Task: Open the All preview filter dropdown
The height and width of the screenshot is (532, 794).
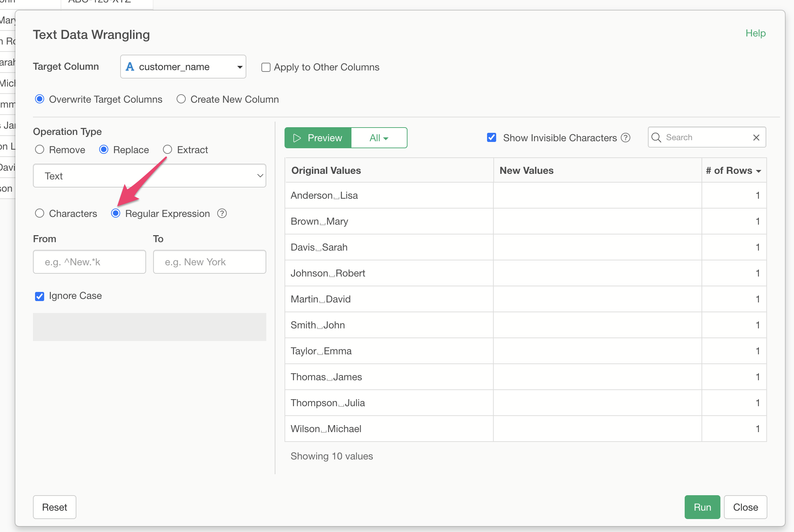Action: 379,138
